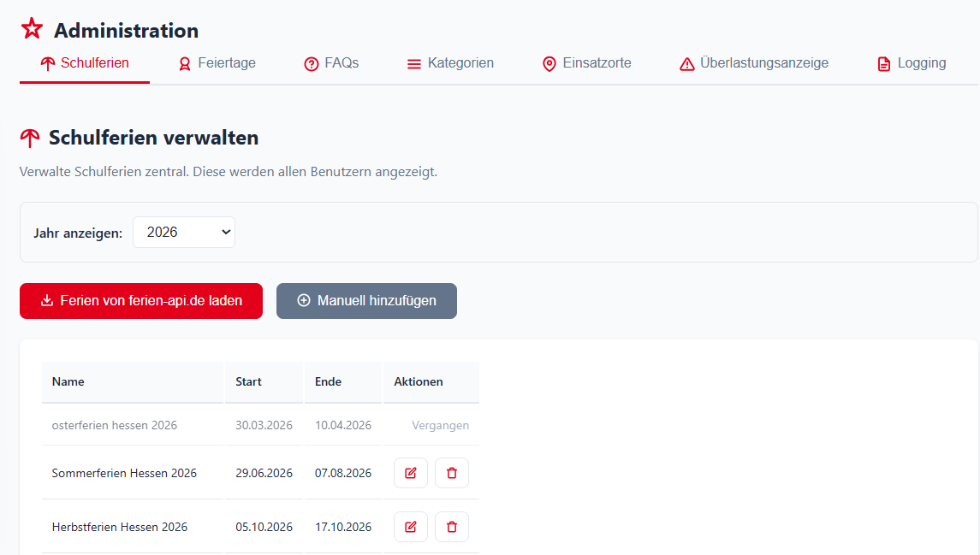Click the document icon for Logging
The width and height of the screenshot is (980, 555).
coord(884,63)
